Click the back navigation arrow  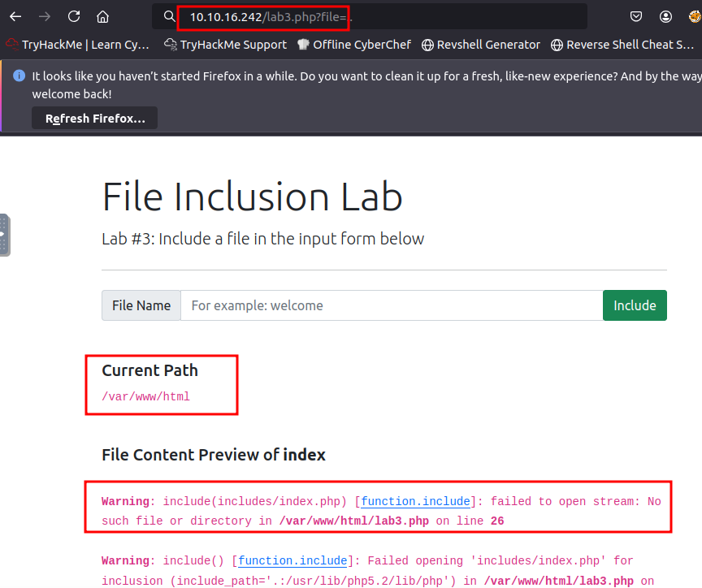15,15
